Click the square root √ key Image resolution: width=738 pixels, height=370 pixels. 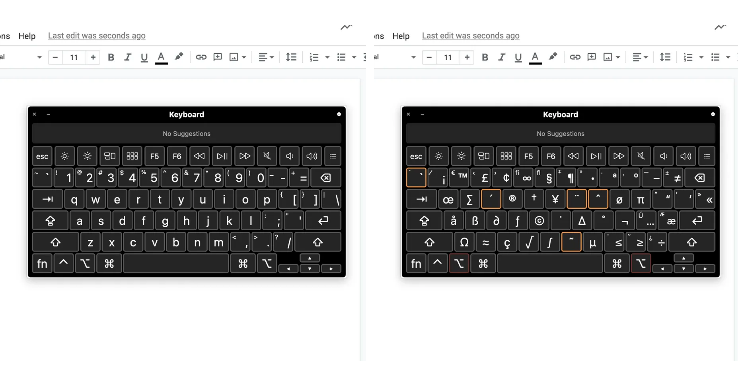coord(529,242)
